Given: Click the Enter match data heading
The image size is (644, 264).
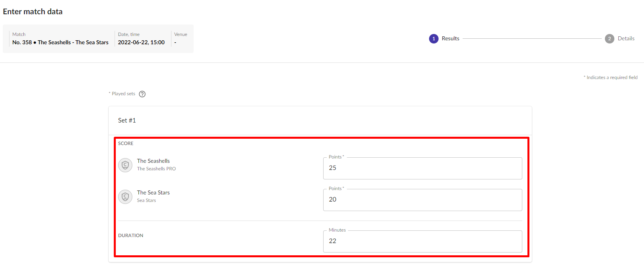Looking at the screenshot, I should (33, 11).
